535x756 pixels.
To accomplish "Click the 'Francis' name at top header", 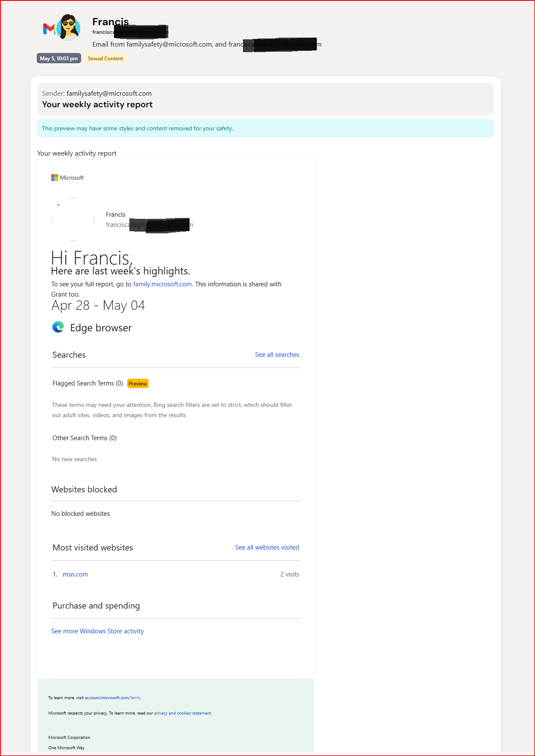I will (x=111, y=21).
